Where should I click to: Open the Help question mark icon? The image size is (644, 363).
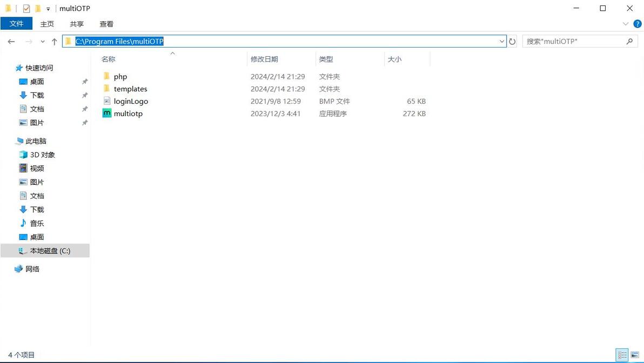[x=638, y=24]
